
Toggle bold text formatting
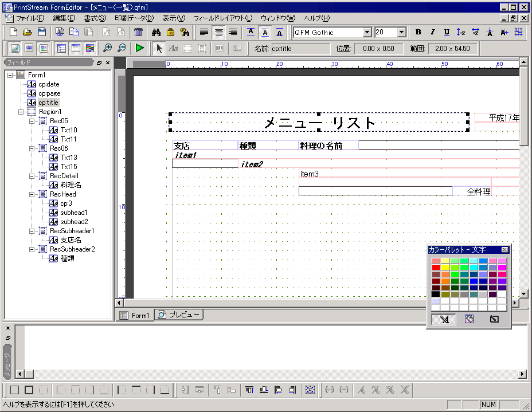(418, 32)
